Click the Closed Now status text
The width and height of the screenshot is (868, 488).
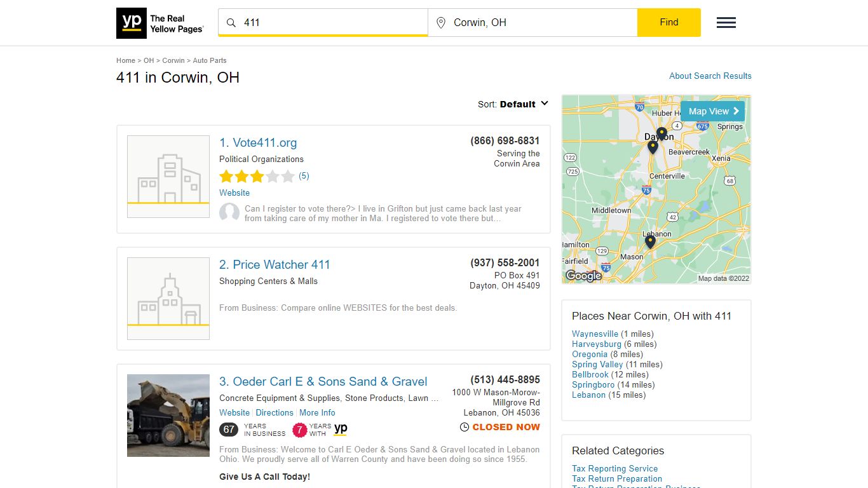pos(506,427)
